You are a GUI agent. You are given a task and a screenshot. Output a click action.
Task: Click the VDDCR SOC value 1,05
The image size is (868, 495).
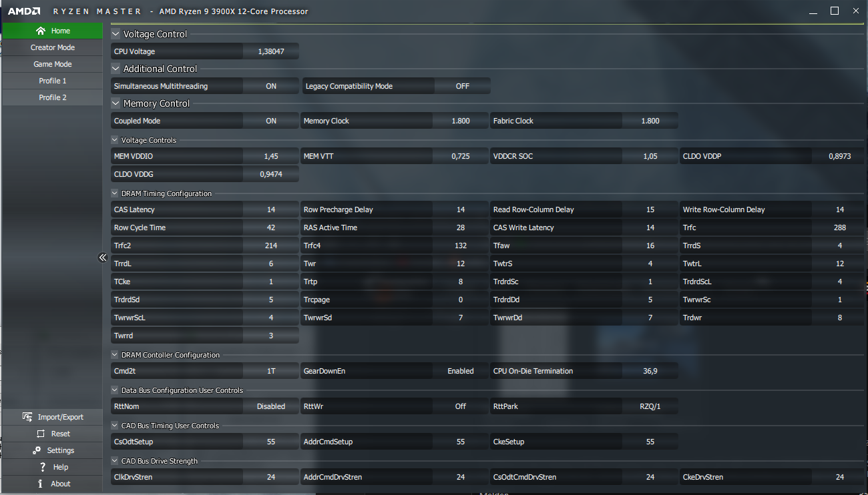click(x=650, y=156)
